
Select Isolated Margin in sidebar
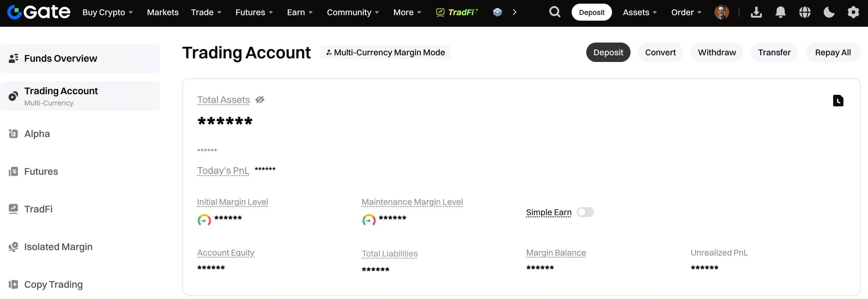click(58, 247)
